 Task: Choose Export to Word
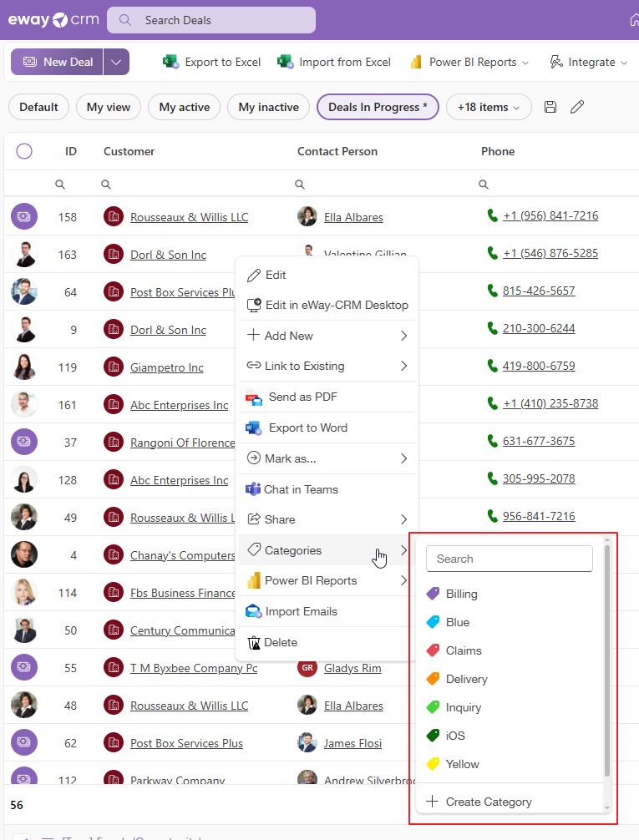coord(327,428)
